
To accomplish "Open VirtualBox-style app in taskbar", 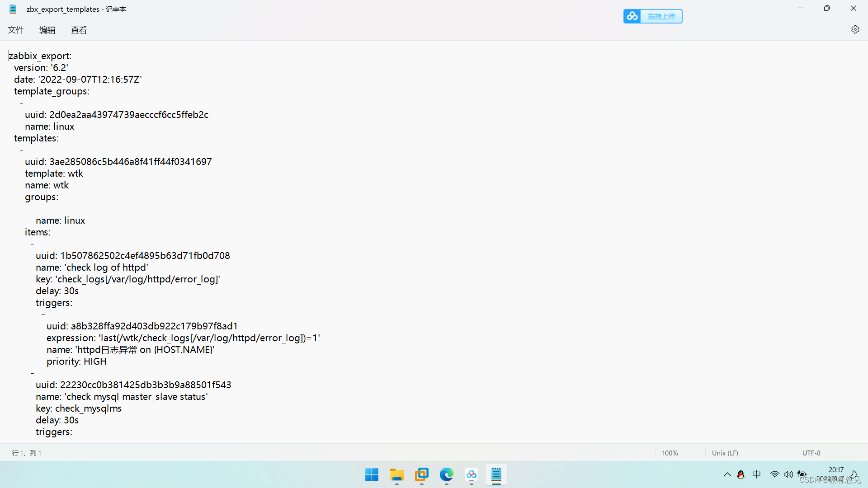I will tap(422, 475).
